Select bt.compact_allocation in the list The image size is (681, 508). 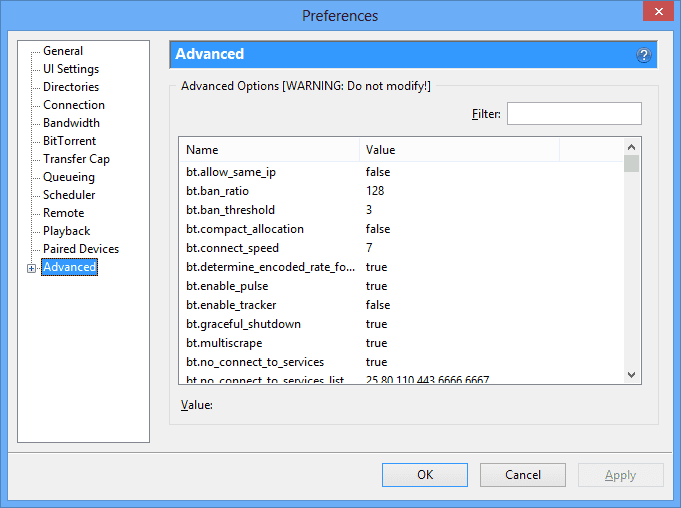click(401, 229)
